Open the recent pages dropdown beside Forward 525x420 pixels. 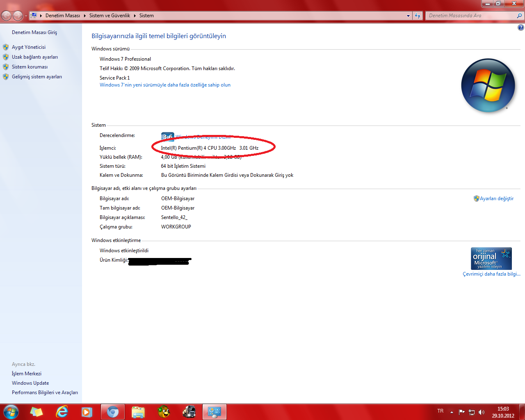point(26,16)
